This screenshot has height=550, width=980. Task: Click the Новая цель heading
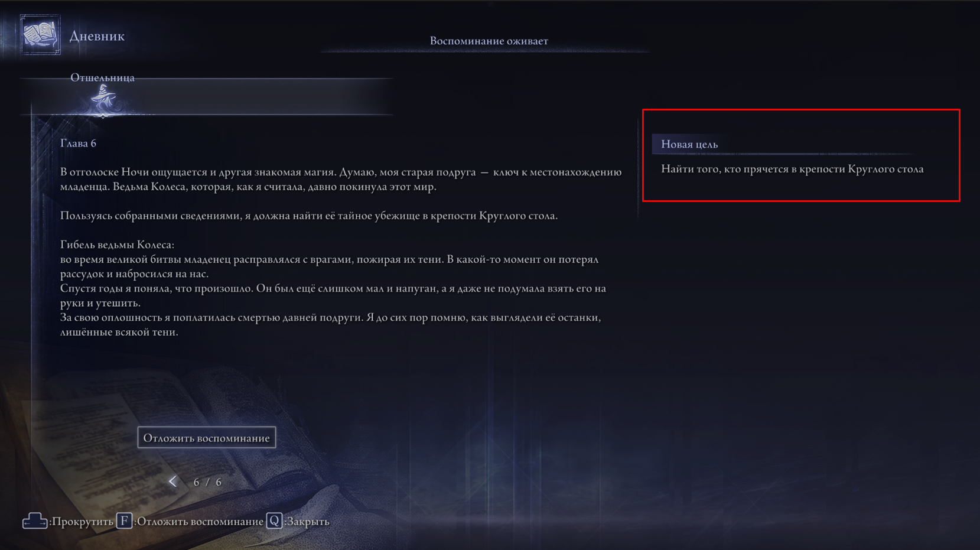[689, 144]
